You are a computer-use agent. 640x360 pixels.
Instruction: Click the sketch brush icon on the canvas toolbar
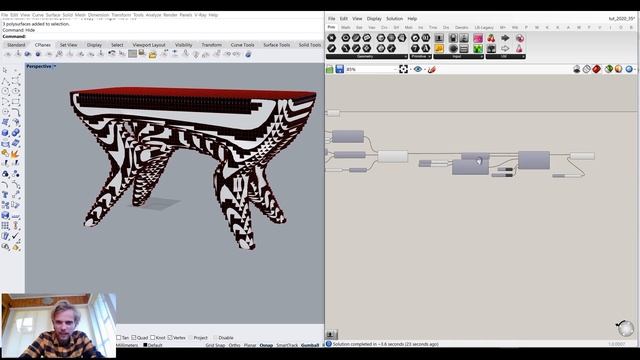pos(431,69)
